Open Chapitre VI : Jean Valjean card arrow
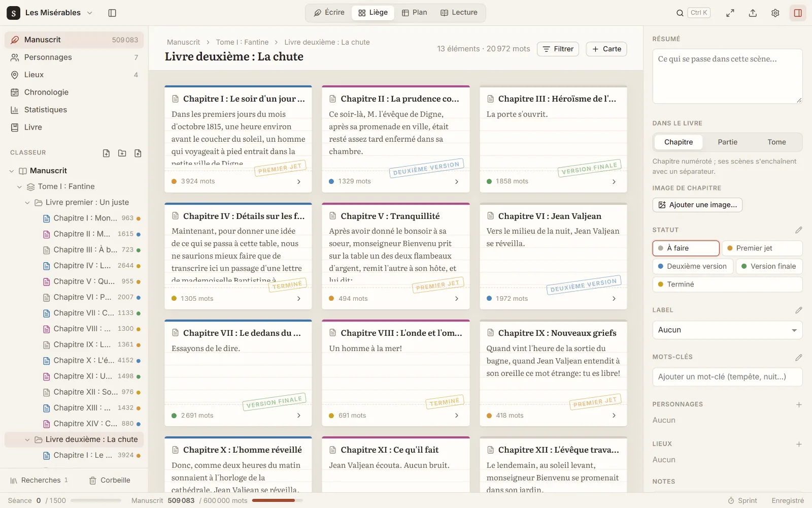 [x=614, y=299]
